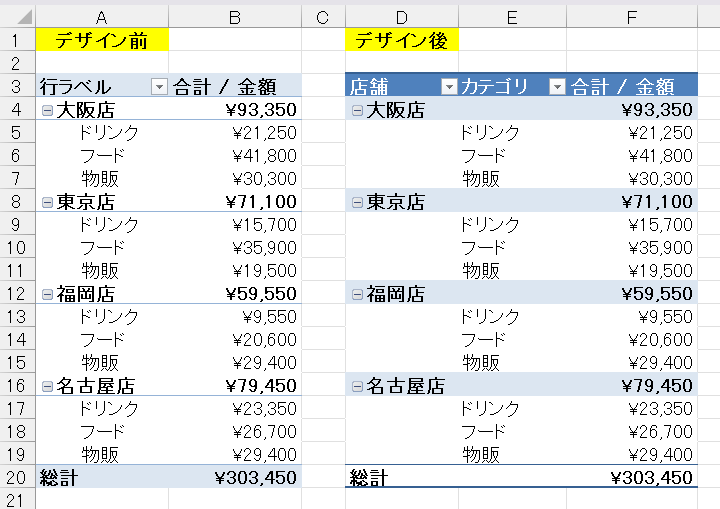Click ドリンク in row 17, column A
This screenshot has width=720, height=509.
(x=108, y=408)
